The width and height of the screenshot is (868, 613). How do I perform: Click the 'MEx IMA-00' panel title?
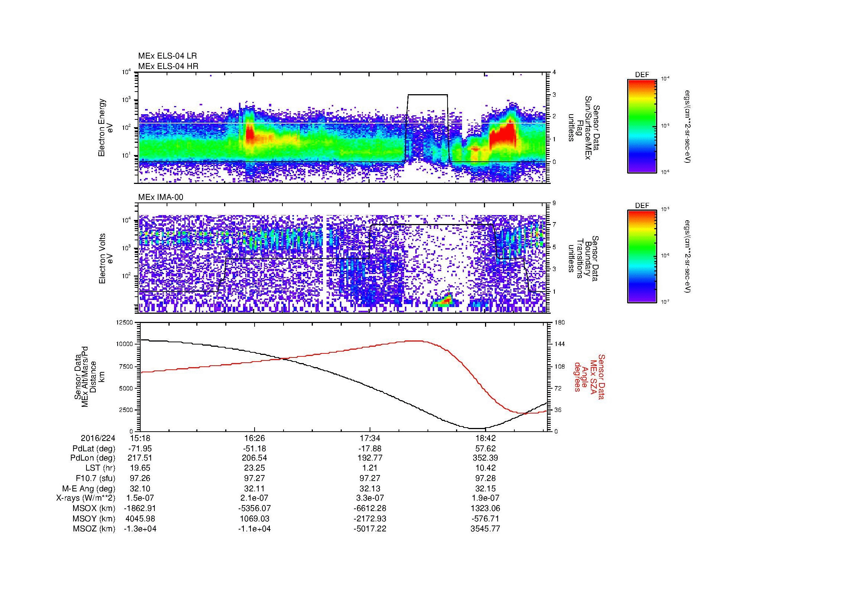[161, 197]
